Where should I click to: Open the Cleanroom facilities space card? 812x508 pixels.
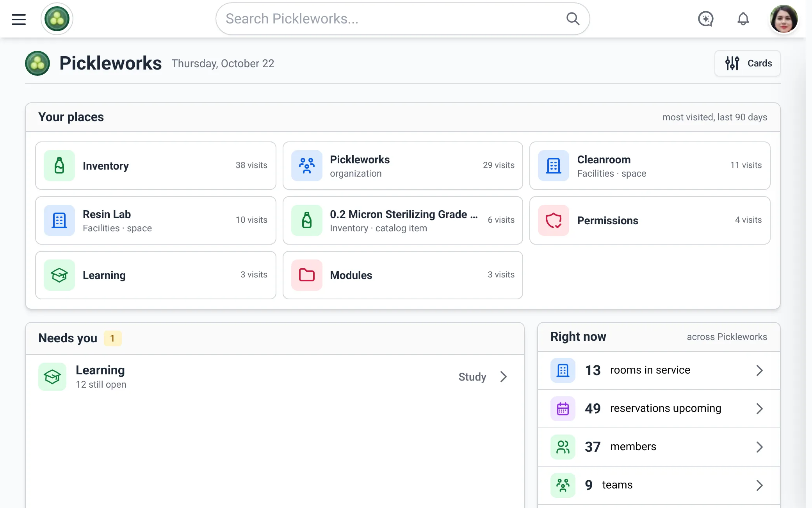650,166
